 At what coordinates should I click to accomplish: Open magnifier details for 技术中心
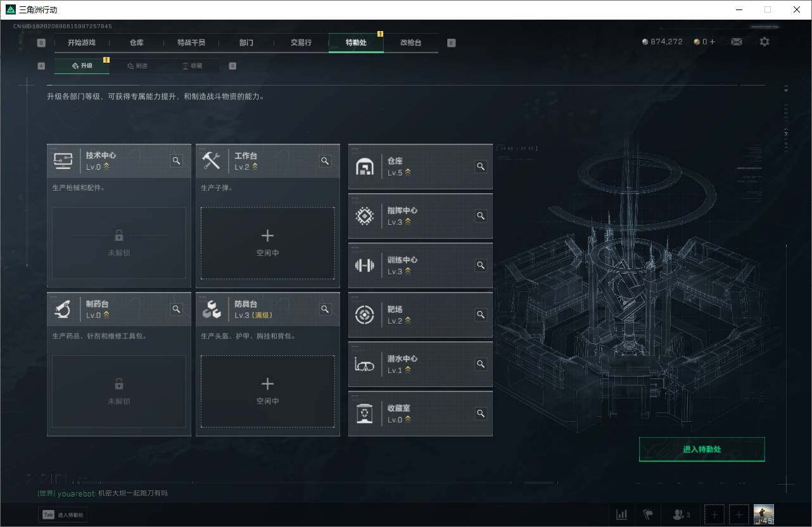coord(177,161)
